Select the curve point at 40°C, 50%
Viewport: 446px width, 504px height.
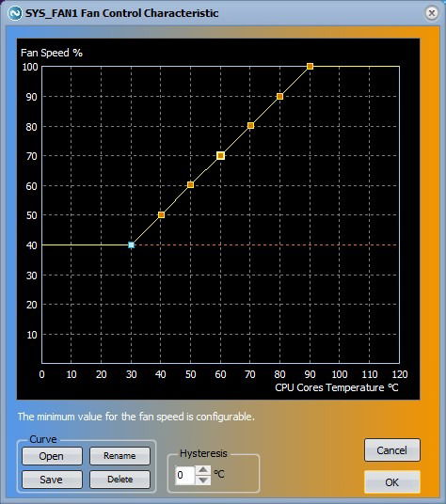pos(162,214)
